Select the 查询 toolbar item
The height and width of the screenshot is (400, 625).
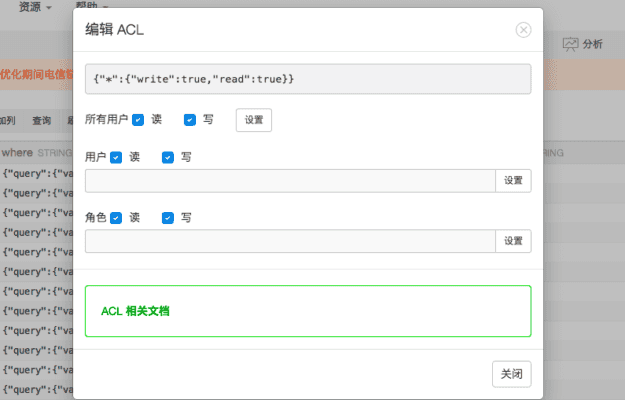click(42, 120)
